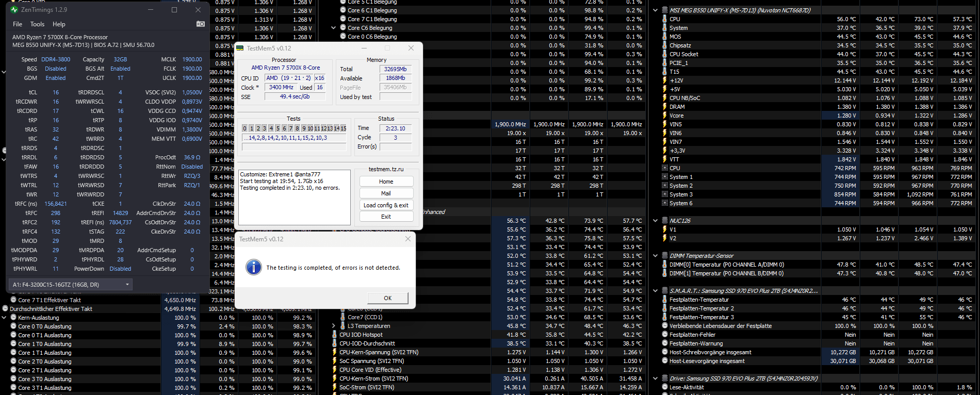Collapse the Drive: Samsung SSD 970 EVO Plus group
The height and width of the screenshot is (395, 980).
pos(655,378)
